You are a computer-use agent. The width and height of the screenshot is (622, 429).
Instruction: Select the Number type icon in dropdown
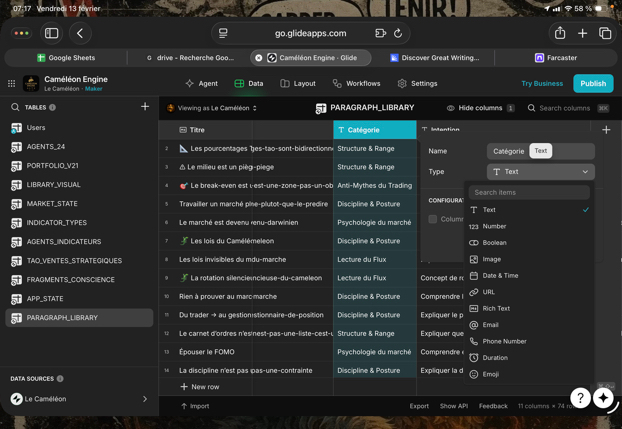click(x=474, y=226)
